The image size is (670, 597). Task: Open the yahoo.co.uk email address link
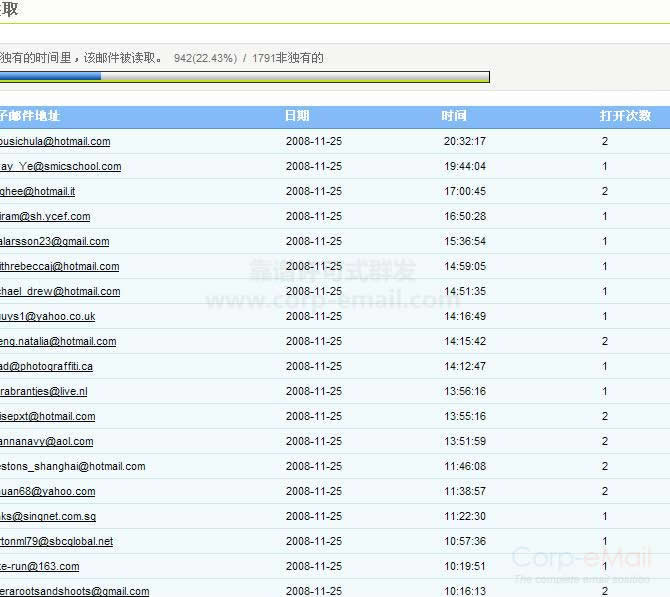(x=48, y=317)
